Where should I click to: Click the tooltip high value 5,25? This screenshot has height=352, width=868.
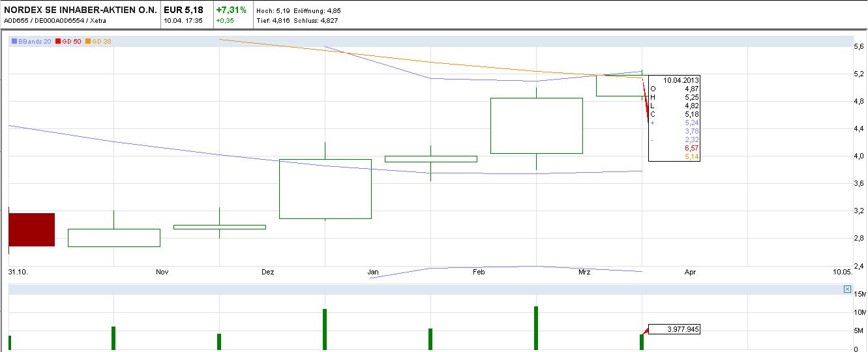pyautogui.click(x=692, y=97)
